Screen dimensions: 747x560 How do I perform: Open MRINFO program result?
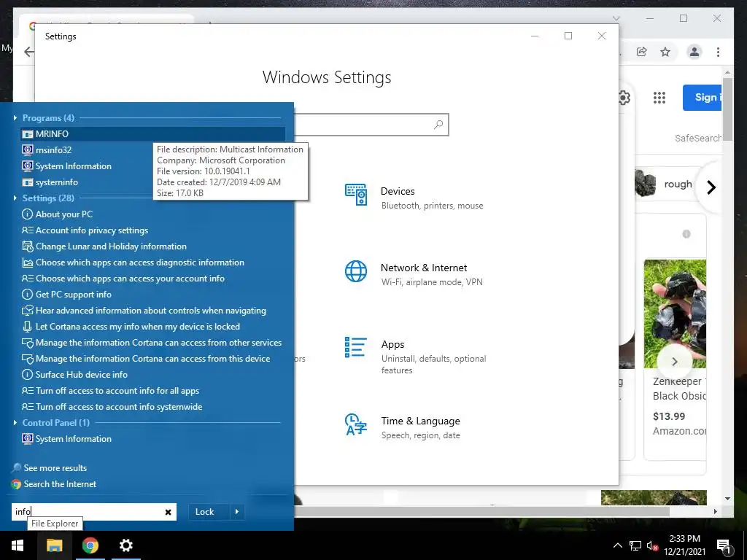tap(152, 134)
